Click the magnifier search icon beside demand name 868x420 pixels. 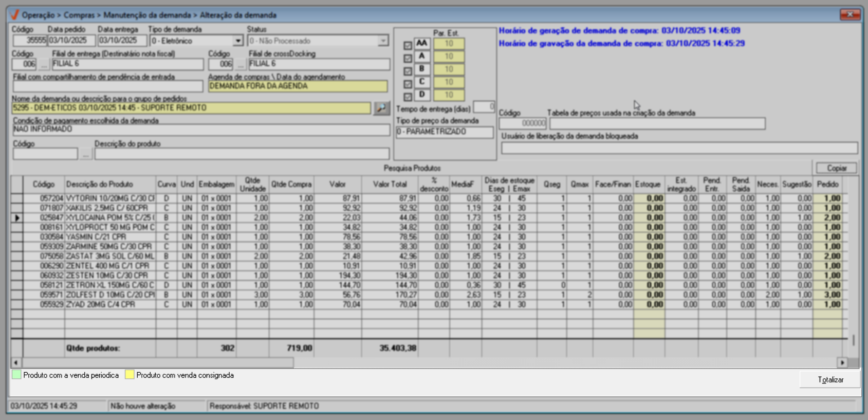pos(381,108)
